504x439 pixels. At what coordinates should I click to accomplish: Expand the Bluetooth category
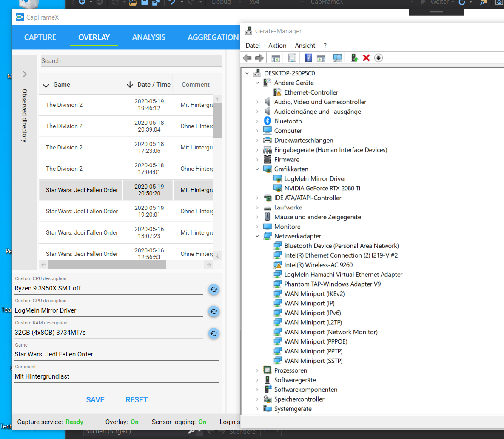click(x=257, y=121)
